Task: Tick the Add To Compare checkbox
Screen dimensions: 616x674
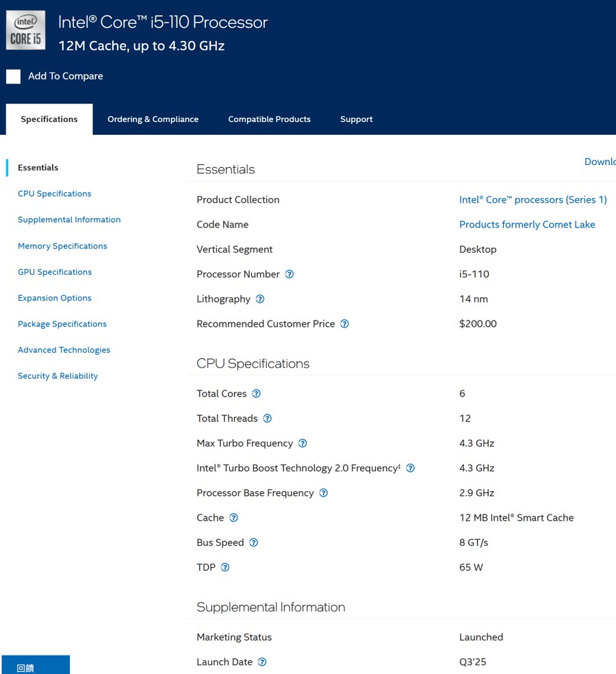Action: [13, 77]
